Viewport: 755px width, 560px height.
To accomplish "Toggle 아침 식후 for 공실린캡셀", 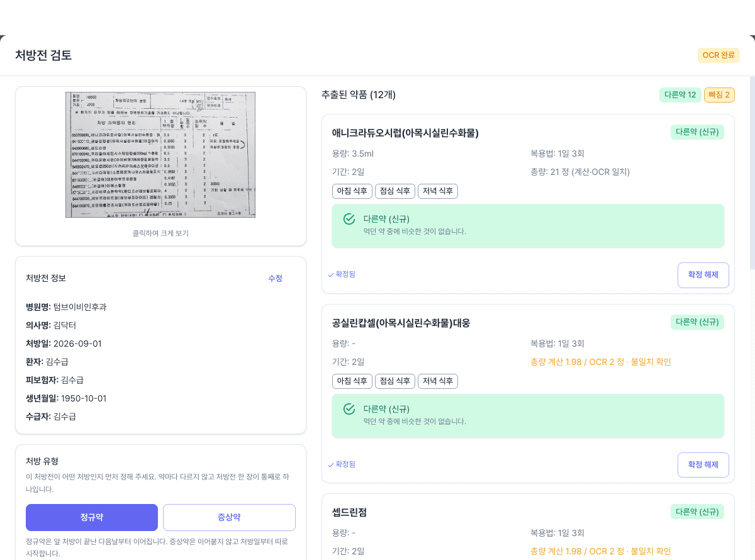I will pos(352,381).
